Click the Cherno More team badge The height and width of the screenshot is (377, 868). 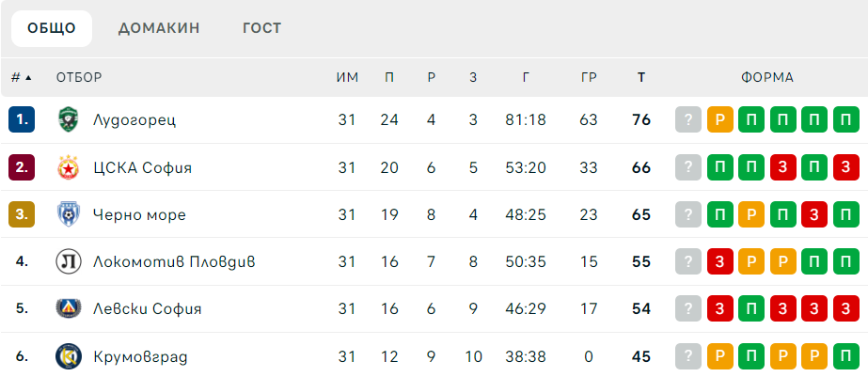tap(69, 214)
